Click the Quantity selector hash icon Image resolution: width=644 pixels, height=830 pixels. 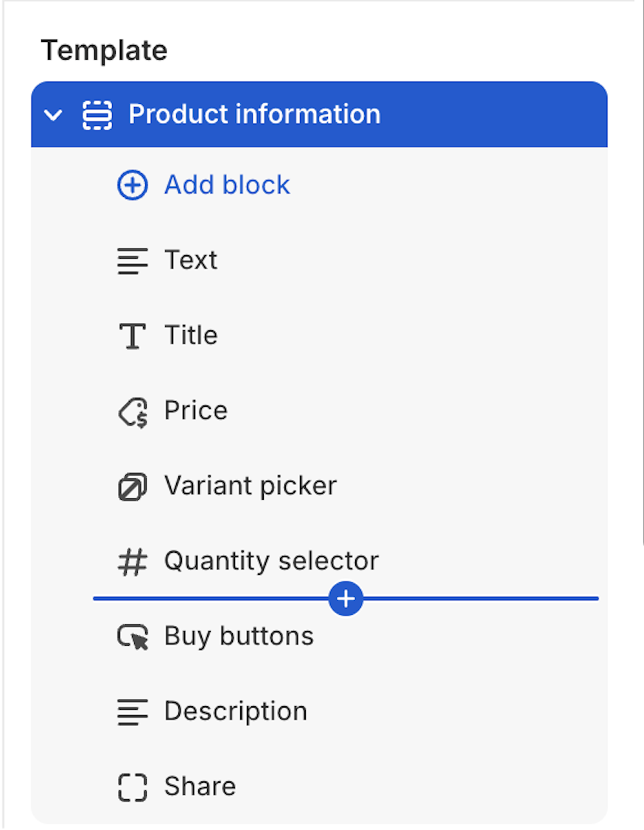click(133, 562)
